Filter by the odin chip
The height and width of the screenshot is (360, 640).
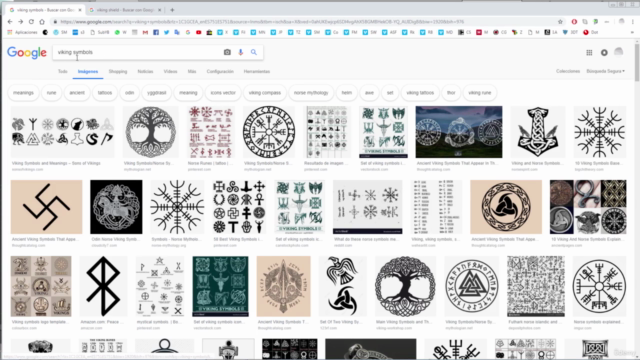[x=129, y=93]
